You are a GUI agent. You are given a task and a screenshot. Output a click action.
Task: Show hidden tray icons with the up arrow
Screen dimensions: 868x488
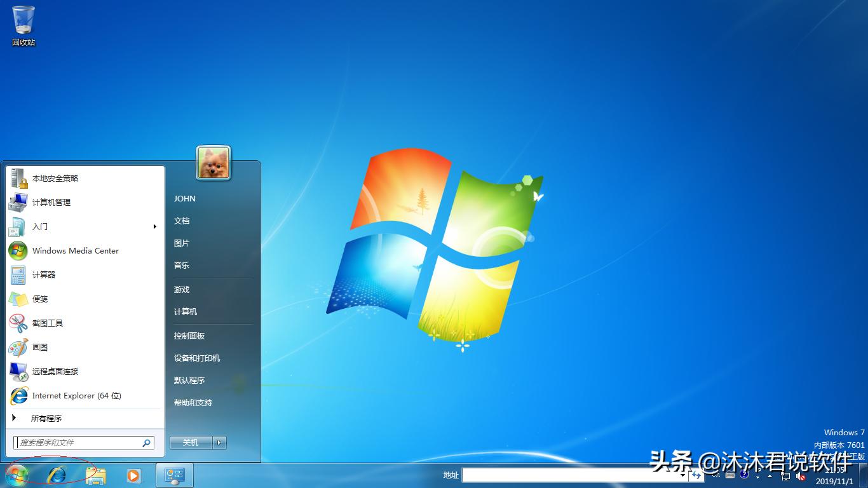tap(770, 476)
